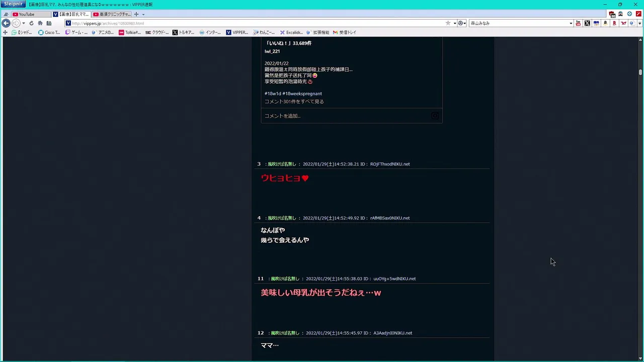Click comment number 11
The height and width of the screenshot is (362, 644).
click(261, 279)
